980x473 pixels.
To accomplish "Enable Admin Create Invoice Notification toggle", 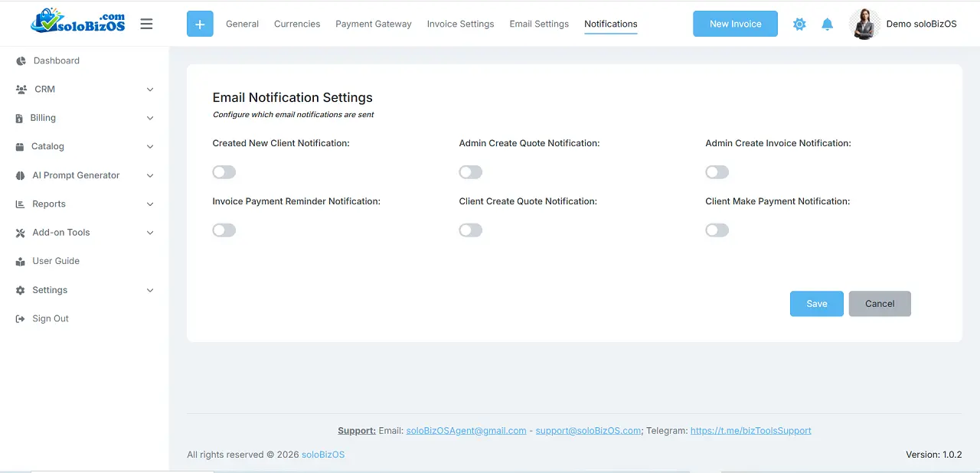I will point(717,172).
